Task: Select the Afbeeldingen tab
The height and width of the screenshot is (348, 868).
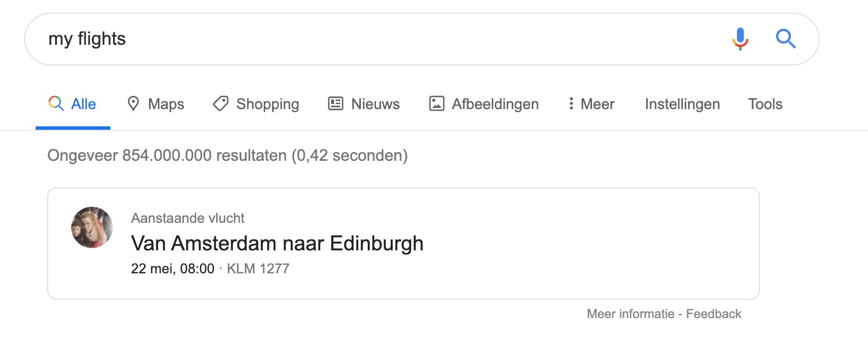Action: (484, 104)
